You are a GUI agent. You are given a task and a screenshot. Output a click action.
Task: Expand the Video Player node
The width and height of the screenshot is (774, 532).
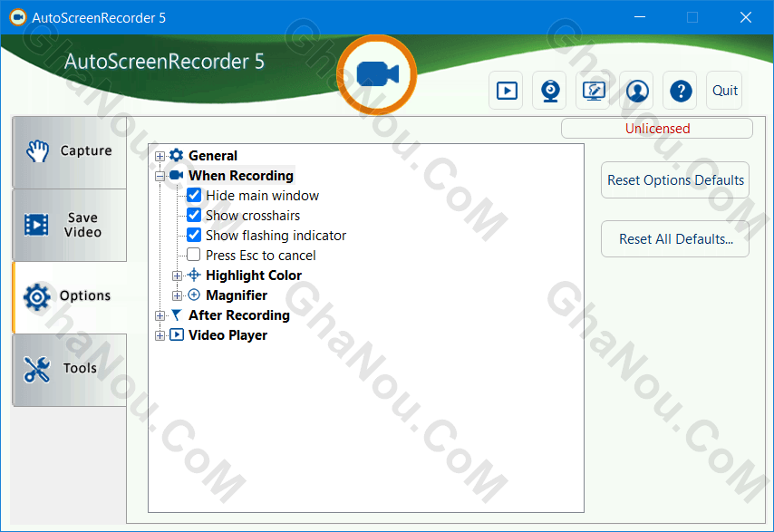160,335
